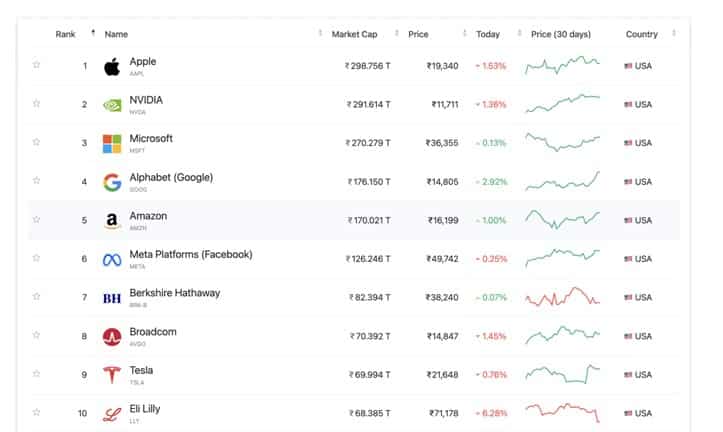Screen dimensions: 723x432
Task: Click the USA flag in Broadcom row
Action: (628, 336)
